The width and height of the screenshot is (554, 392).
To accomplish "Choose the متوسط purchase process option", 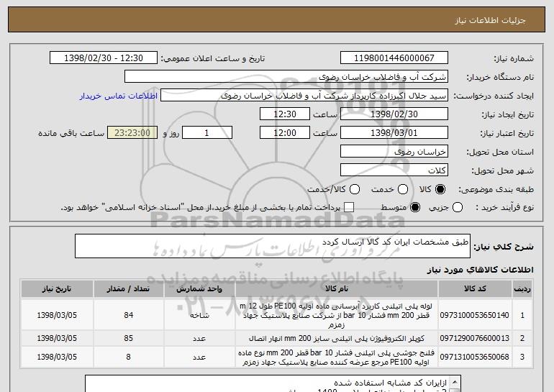I will (x=415, y=207).
